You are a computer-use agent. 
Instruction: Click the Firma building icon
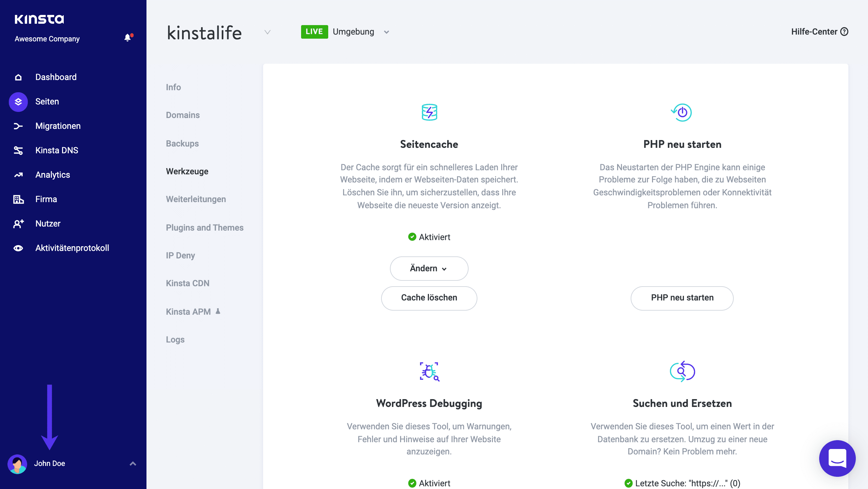(18, 199)
